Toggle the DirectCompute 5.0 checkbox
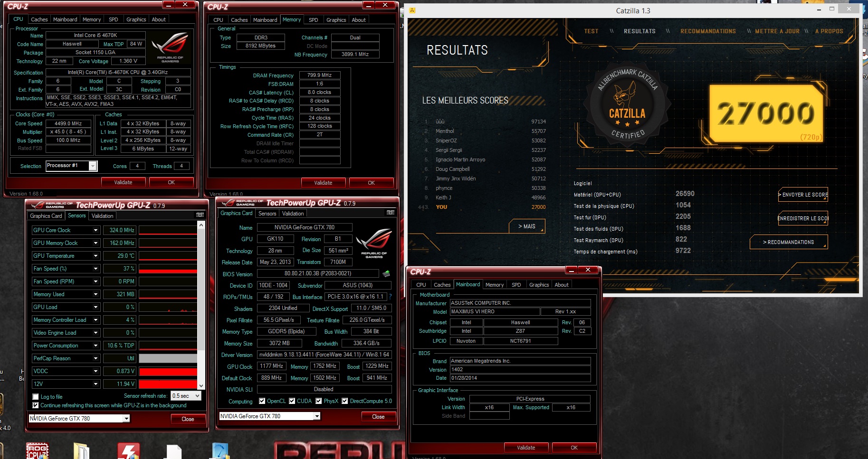The image size is (868, 459). 344,401
